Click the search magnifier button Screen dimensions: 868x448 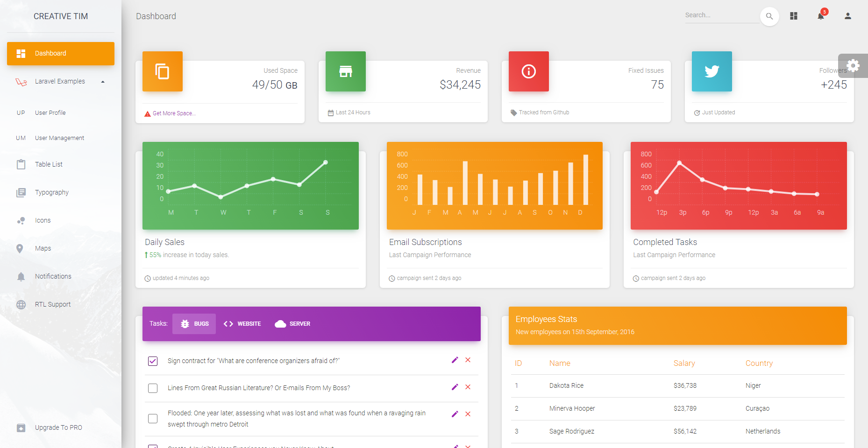(x=769, y=16)
